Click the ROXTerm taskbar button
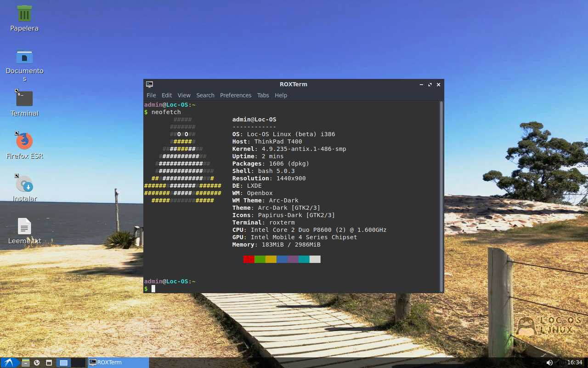 click(118, 362)
